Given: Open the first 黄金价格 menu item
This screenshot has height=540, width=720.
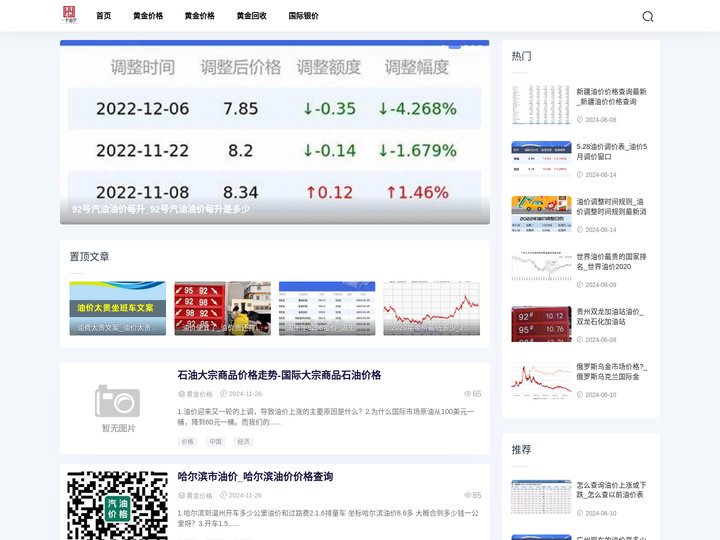Looking at the screenshot, I should coord(148,16).
